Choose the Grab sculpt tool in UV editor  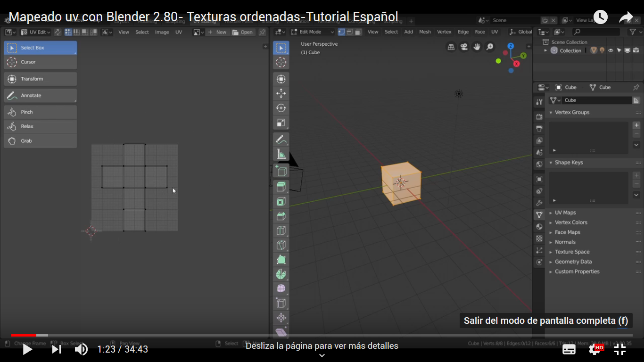pos(40,141)
